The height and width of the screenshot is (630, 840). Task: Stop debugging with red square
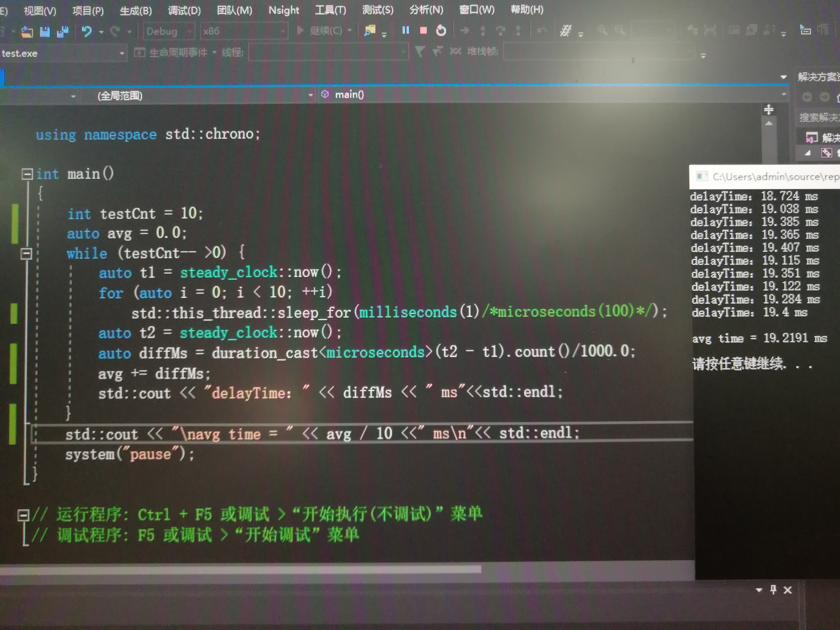pyautogui.click(x=423, y=30)
